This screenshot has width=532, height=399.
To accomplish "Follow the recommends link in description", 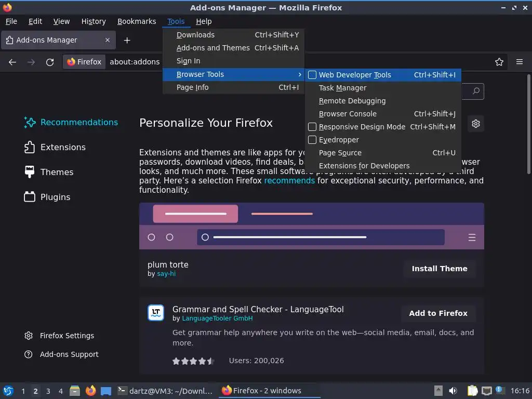I will [289, 180].
